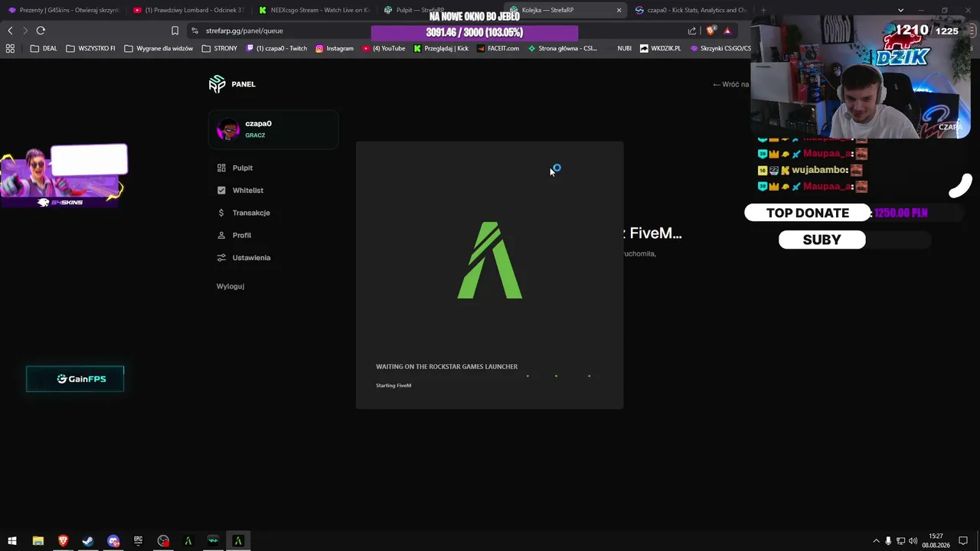Image resolution: width=980 pixels, height=551 pixels.
Task: Open the WKDZIK.PL bookmark
Action: coord(660,48)
